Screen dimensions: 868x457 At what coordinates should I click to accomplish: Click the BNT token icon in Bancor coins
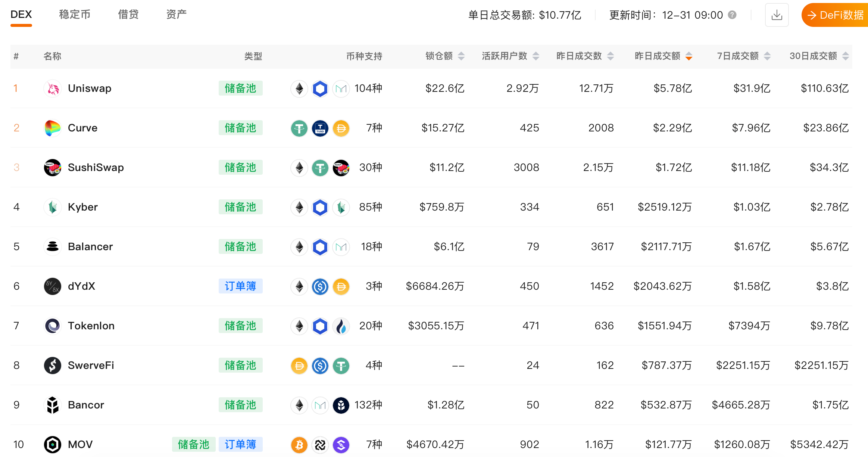341,405
